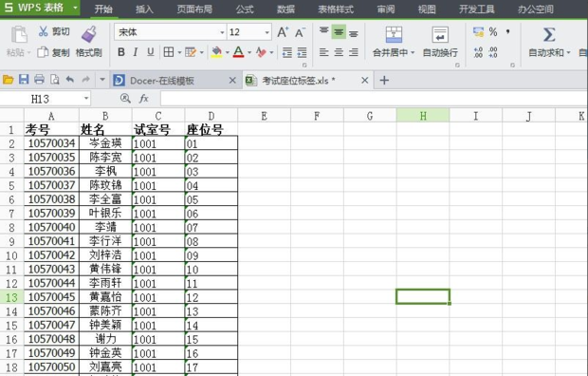Undo the last action

(x=70, y=79)
